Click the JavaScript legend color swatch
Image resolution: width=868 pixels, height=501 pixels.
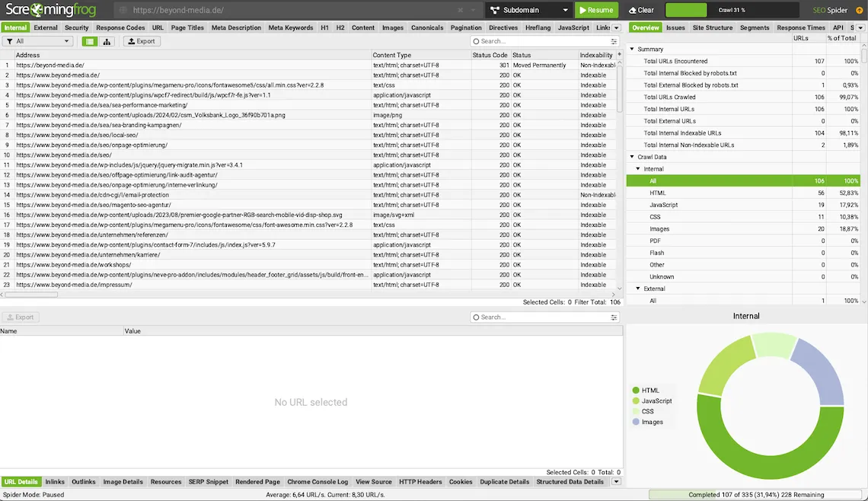636,400
